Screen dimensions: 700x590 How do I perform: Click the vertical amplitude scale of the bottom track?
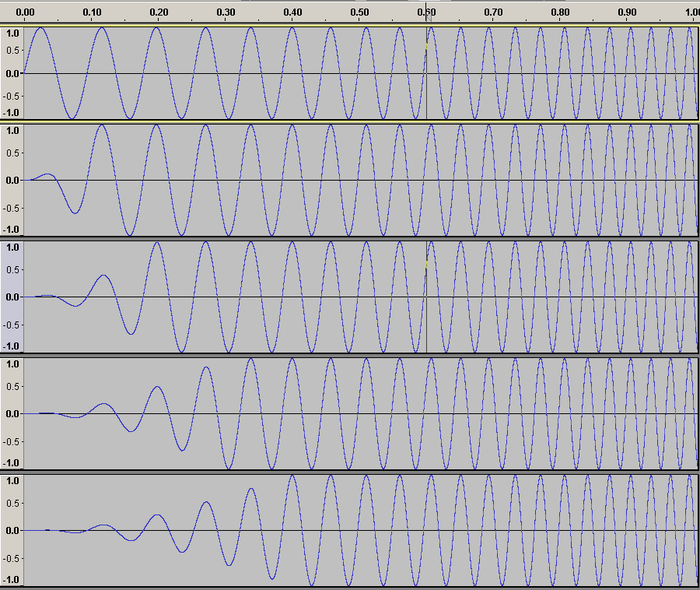12,530
